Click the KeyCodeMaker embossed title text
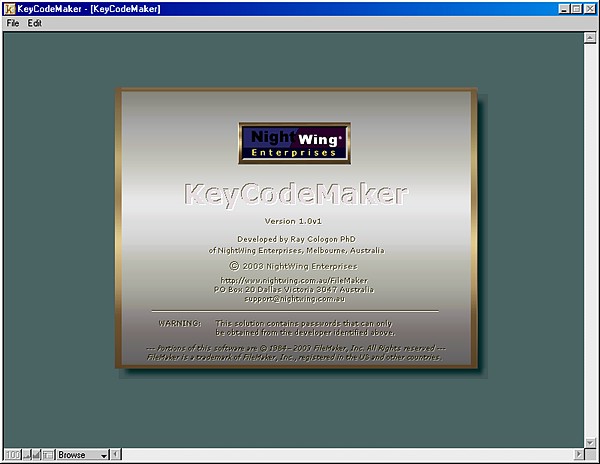This screenshot has height=464, width=600. point(296,195)
